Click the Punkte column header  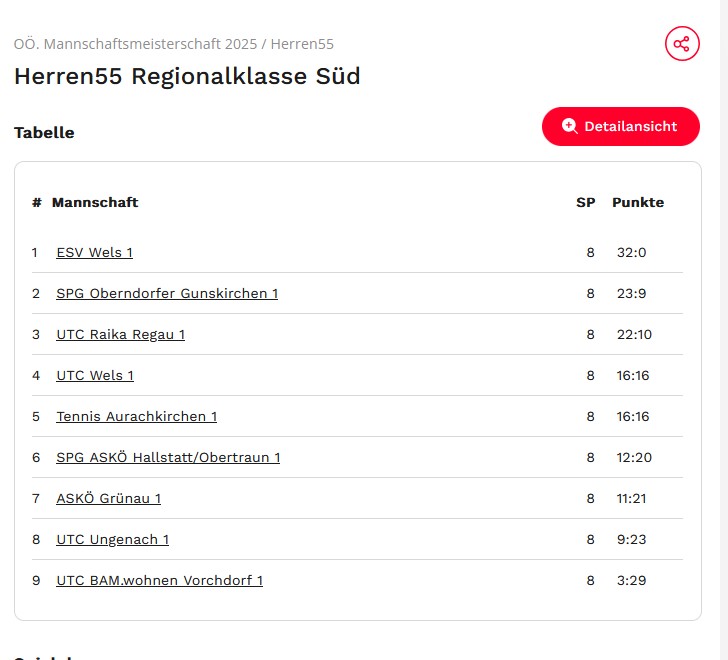[637, 202]
